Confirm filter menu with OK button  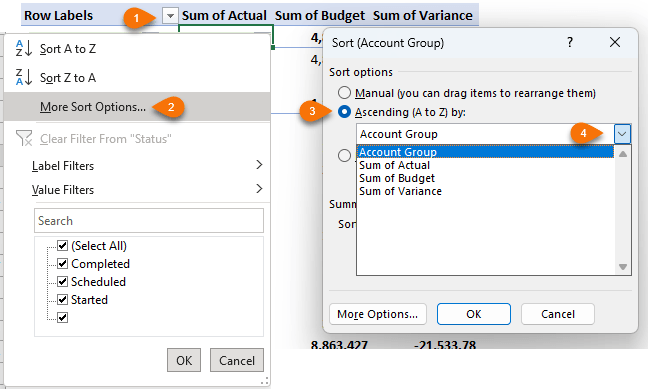[x=184, y=360]
